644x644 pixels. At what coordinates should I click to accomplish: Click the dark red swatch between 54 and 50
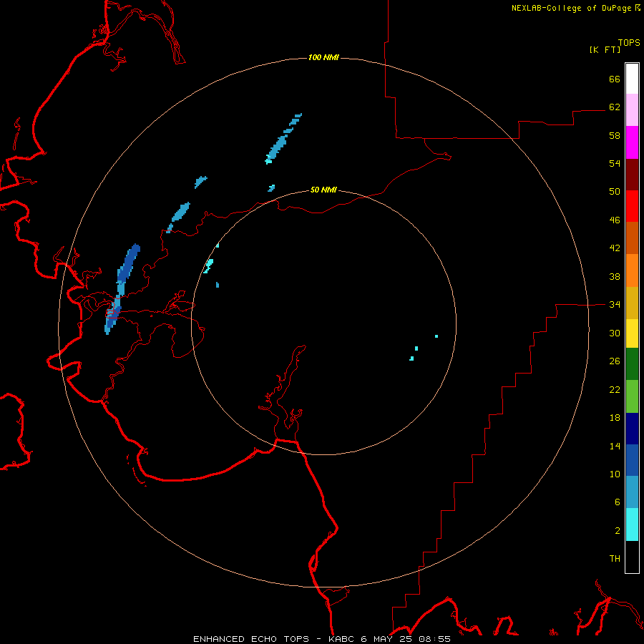(x=632, y=175)
